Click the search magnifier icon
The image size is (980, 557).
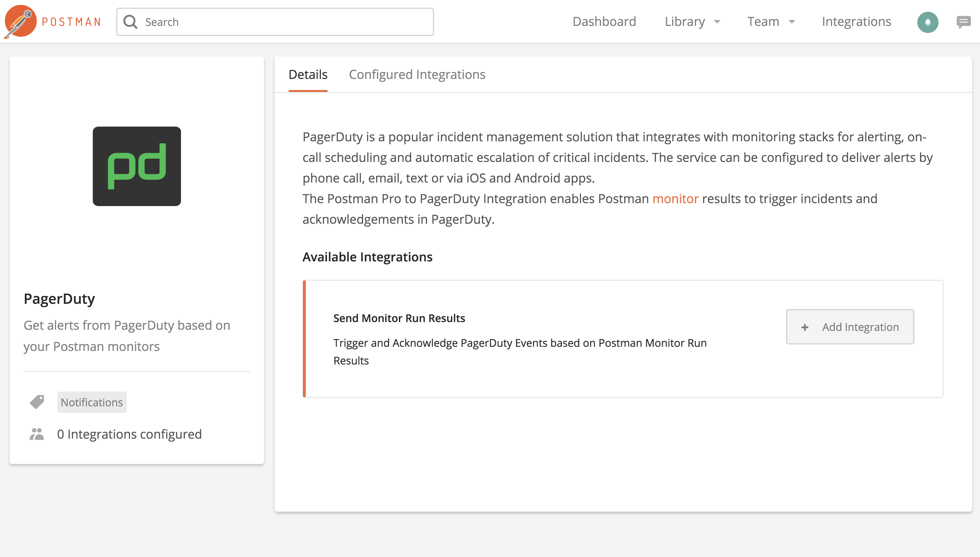[x=130, y=22]
